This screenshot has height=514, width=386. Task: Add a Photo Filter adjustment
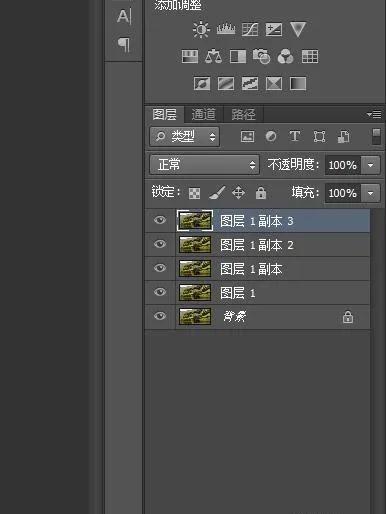tap(261, 56)
